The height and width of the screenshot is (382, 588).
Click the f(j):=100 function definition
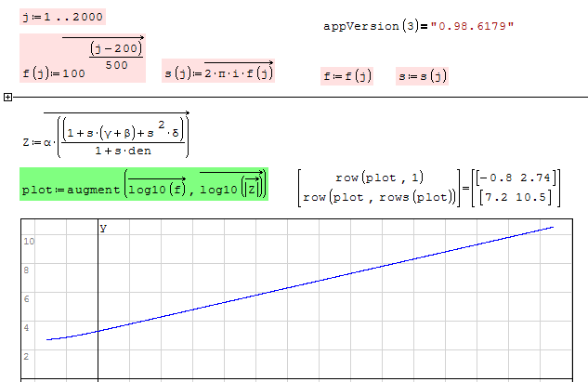click(x=54, y=72)
